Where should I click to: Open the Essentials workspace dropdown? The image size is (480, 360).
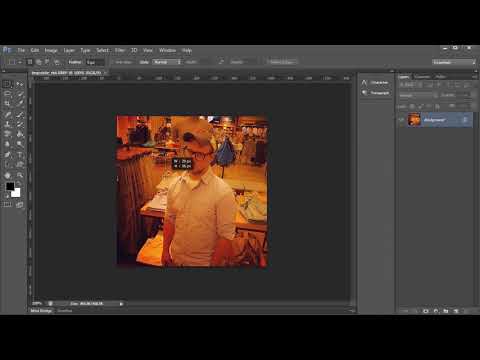pyautogui.click(x=454, y=62)
